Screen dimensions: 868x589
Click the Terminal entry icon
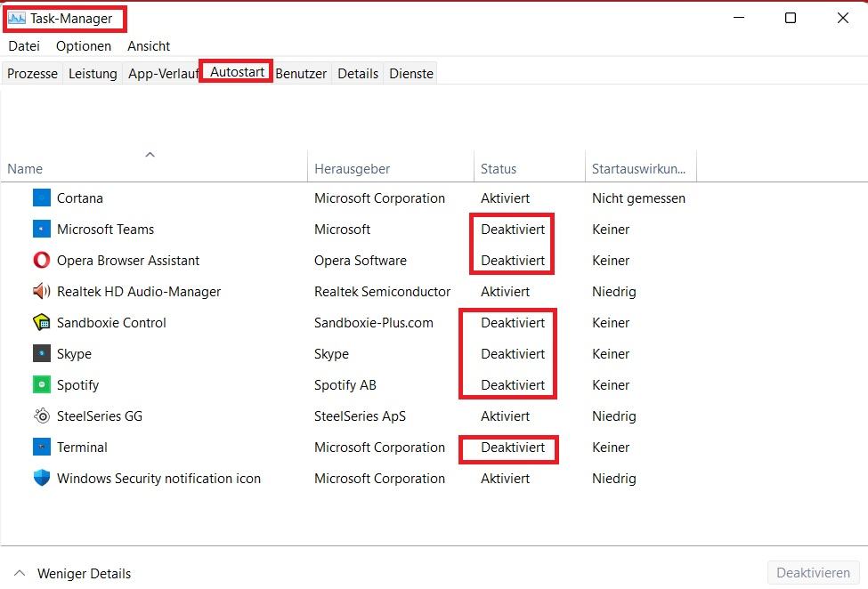[x=42, y=447]
